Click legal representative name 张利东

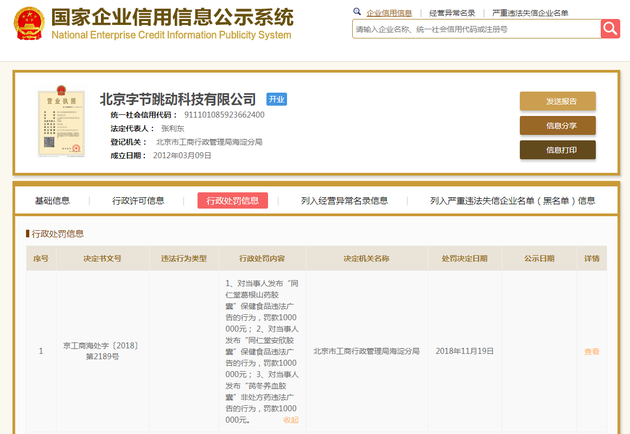[x=173, y=129]
